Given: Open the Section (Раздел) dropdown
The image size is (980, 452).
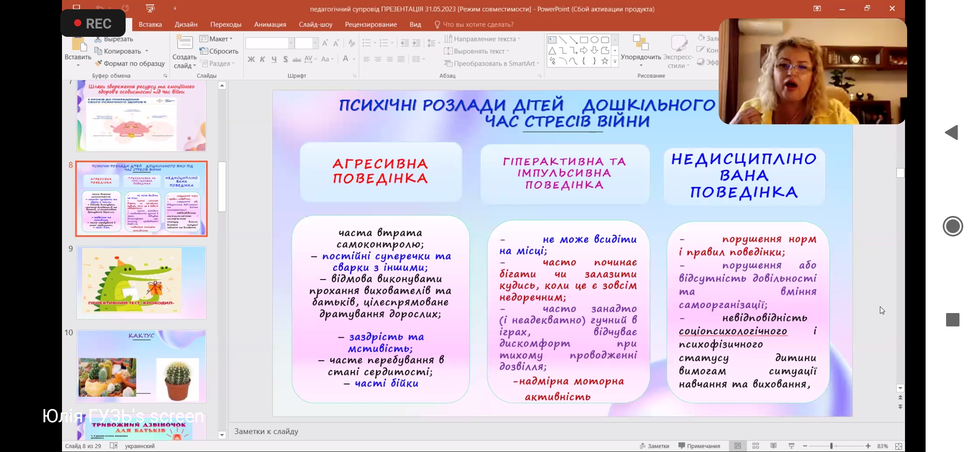Looking at the screenshot, I should (218, 64).
